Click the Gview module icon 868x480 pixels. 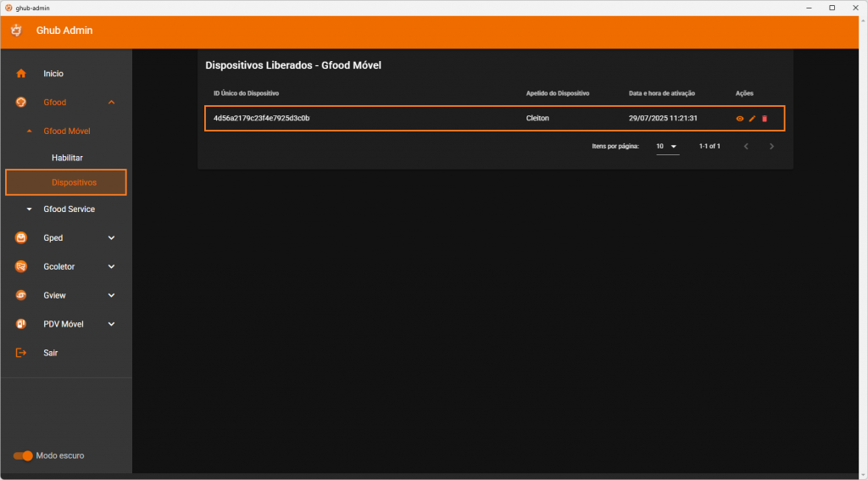(x=21, y=296)
